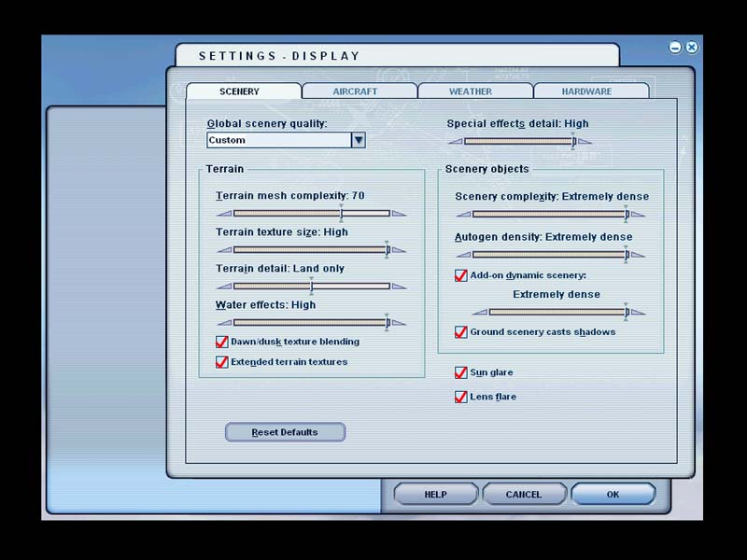The height and width of the screenshot is (560, 747).
Task: Increase Scenery complexity with right arrow
Action: [x=638, y=215]
